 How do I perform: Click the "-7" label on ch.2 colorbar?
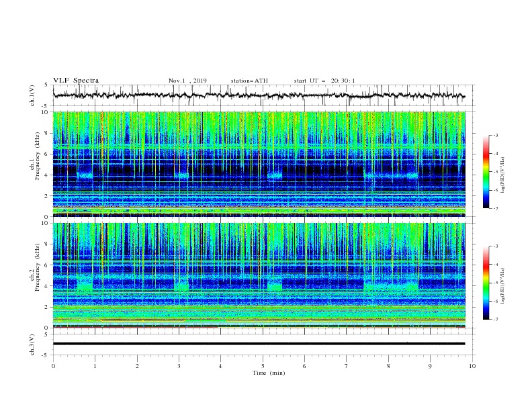(495, 319)
